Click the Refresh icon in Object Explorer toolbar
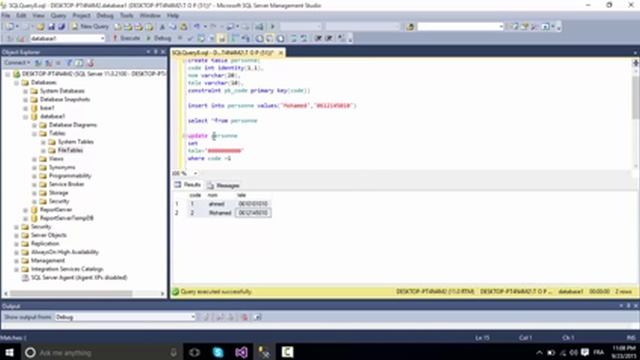Viewport: 640px width, 360px height. tap(80, 63)
